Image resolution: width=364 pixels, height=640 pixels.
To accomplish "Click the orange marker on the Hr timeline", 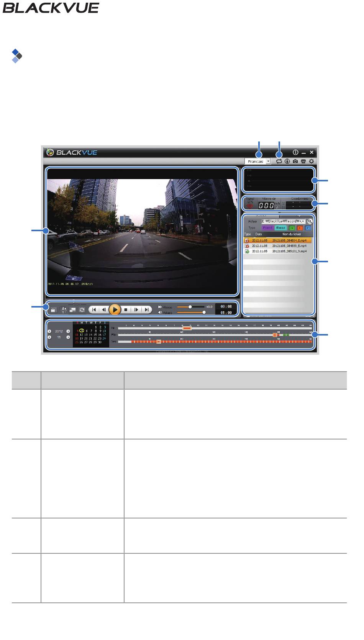I will [x=187, y=328].
